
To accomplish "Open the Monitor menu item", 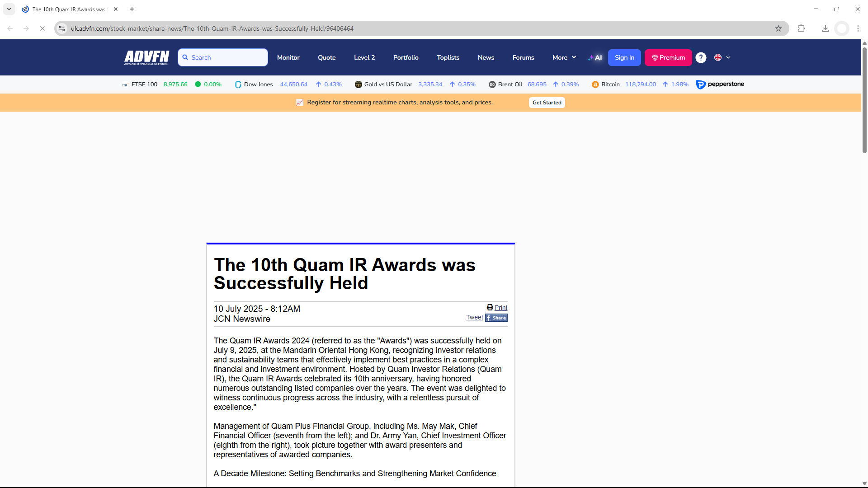I will 288,57.
